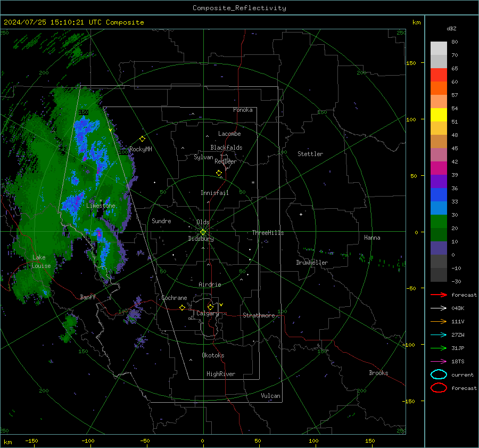Image resolution: width=479 pixels, height=448 pixels.
Task: Click the Blackfalds city label
Action: tap(226, 148)
